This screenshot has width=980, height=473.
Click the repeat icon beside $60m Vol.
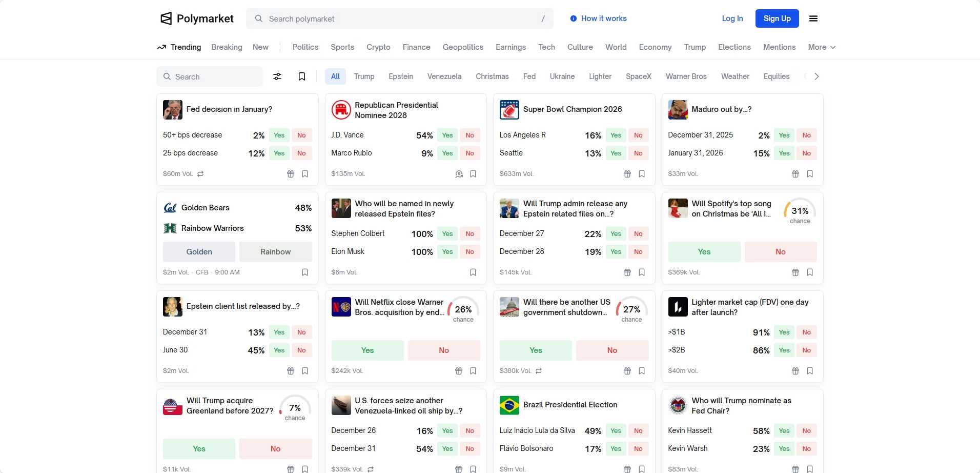click(x=200, y=174)
